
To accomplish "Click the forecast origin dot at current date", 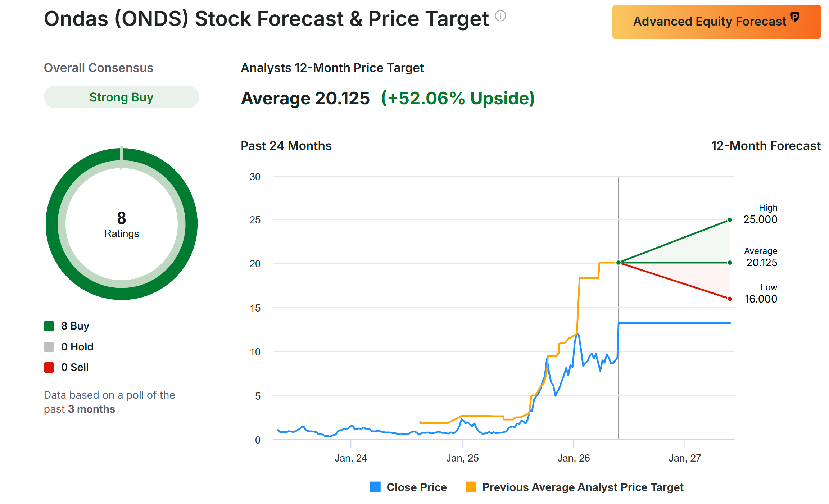I will (619, 263).
